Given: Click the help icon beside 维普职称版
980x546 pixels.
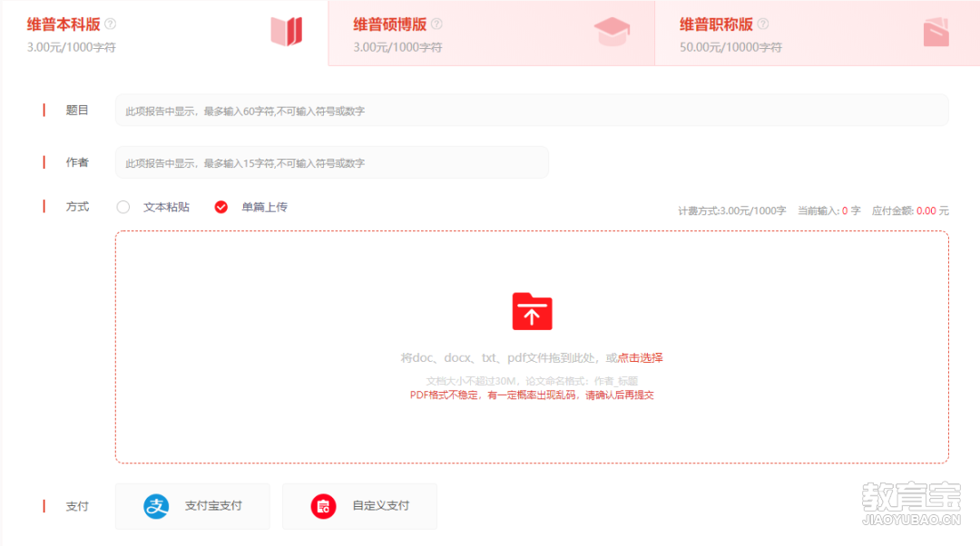Looking at the screenshot, I should [763, 24].
